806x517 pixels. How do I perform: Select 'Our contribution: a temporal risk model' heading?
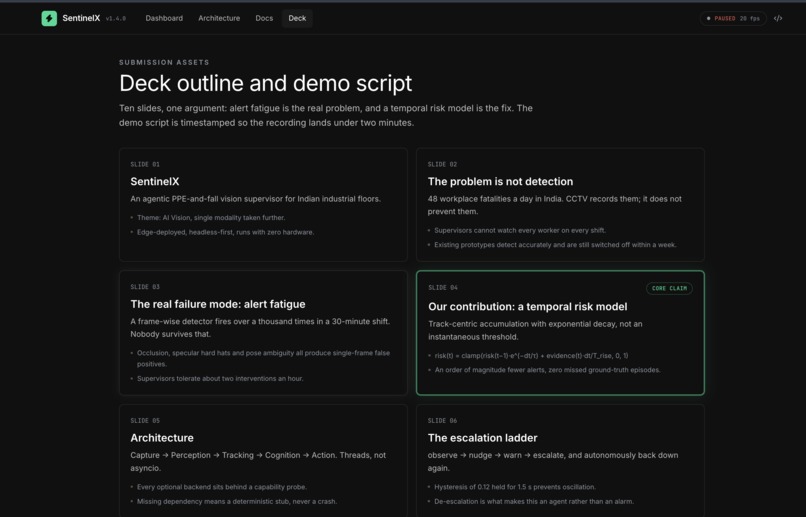(527, 307)
